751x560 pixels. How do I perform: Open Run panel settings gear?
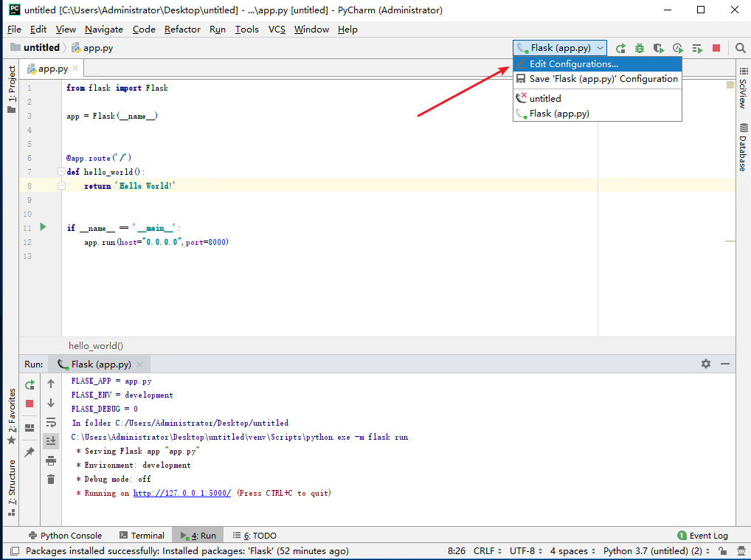705,363
